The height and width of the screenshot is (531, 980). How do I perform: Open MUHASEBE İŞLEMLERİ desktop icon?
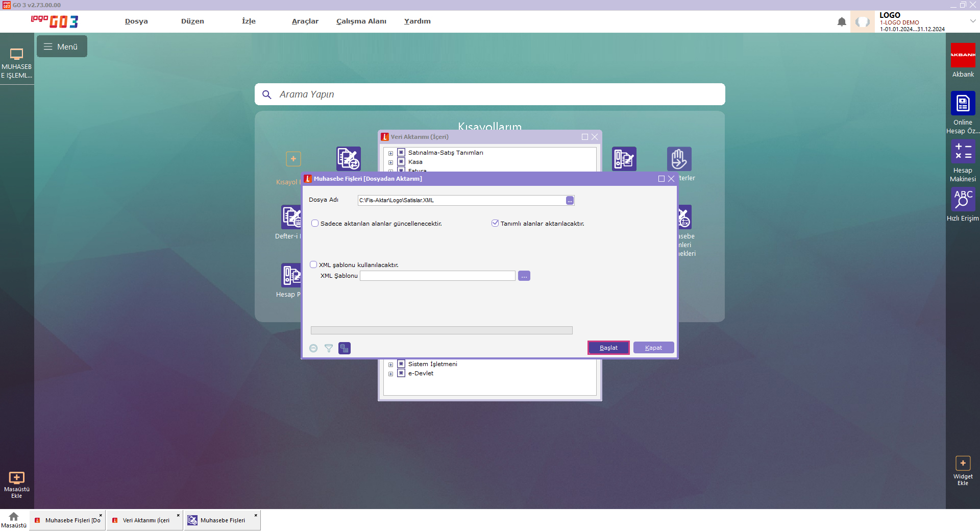16,55
